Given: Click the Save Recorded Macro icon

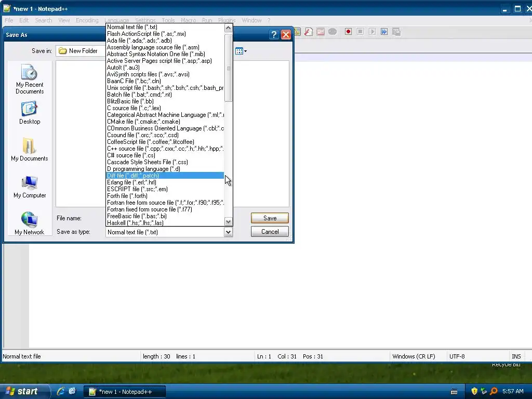Looking at the screenshot, I should tap(396, 32).
